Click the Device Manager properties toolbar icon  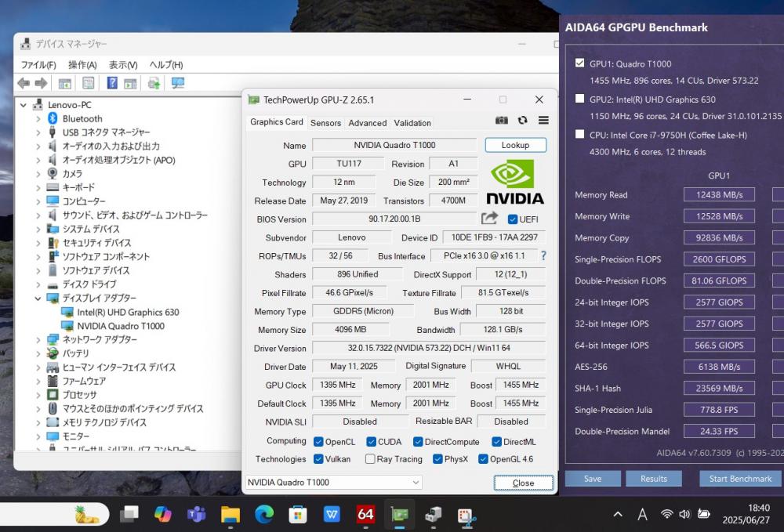point(88,83)
